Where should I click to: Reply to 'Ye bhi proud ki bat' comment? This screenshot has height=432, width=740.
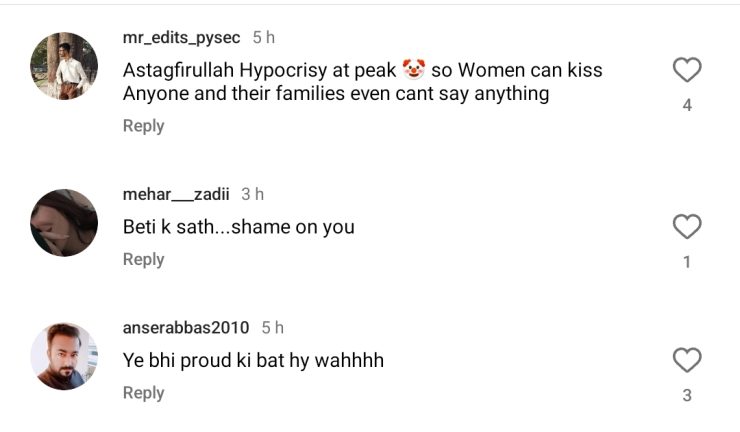(x=143, y=393)
